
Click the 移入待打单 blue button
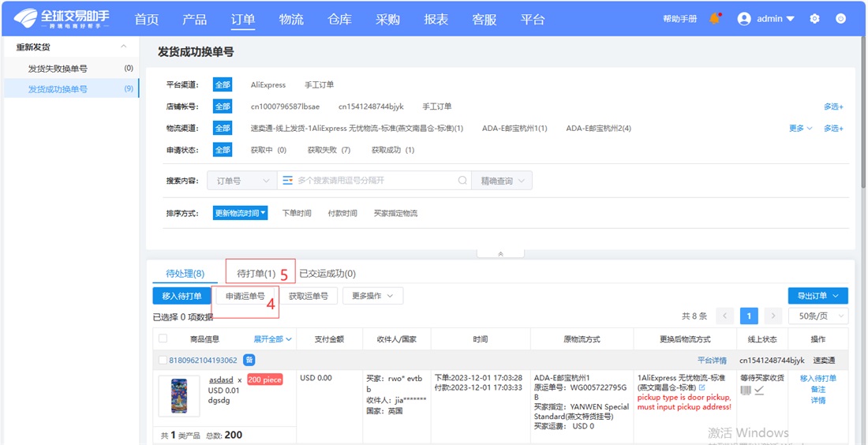(182, 296)
